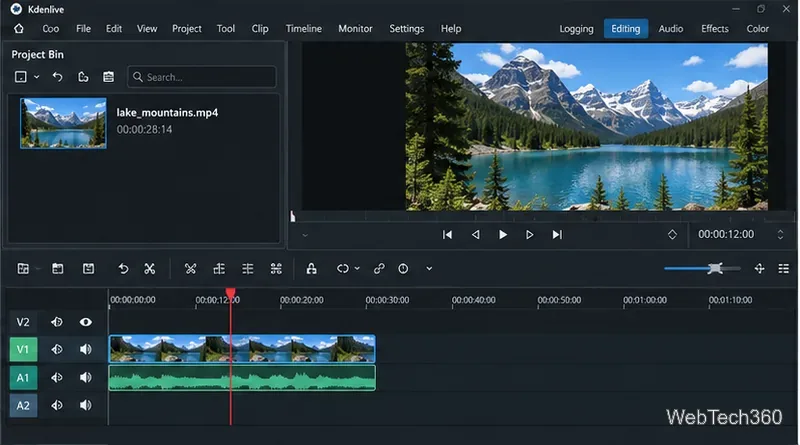
Task: Click the diamond marker icon in the monitor
Action: (x=672, y=235)
